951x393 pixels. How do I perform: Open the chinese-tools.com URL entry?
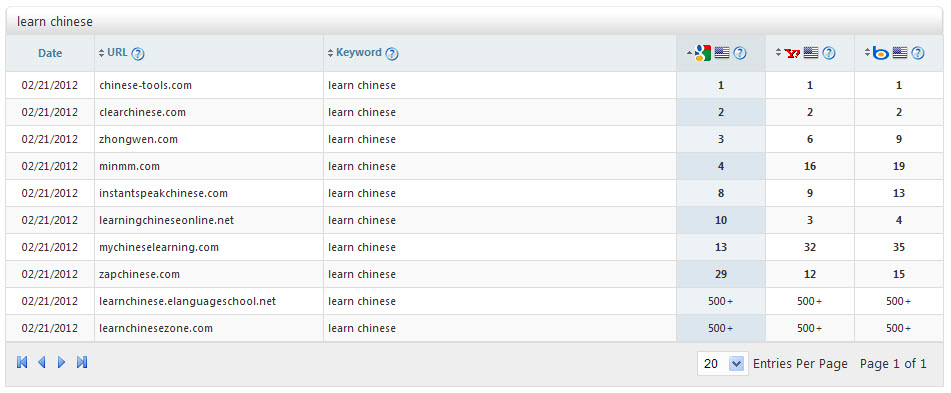tap(146, 86)
